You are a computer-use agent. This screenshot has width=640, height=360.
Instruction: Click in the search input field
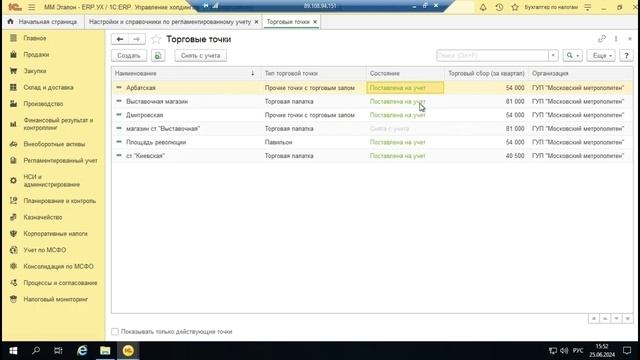click(492, 56)
